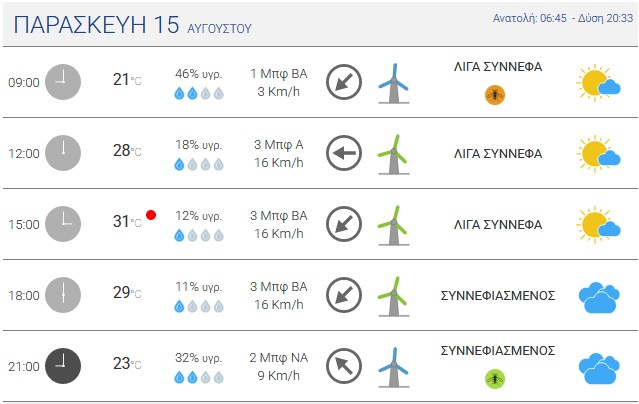Select the 31°C temperature at 15:00
Screen dimensions: 639x404
click(x=127, y=221)
